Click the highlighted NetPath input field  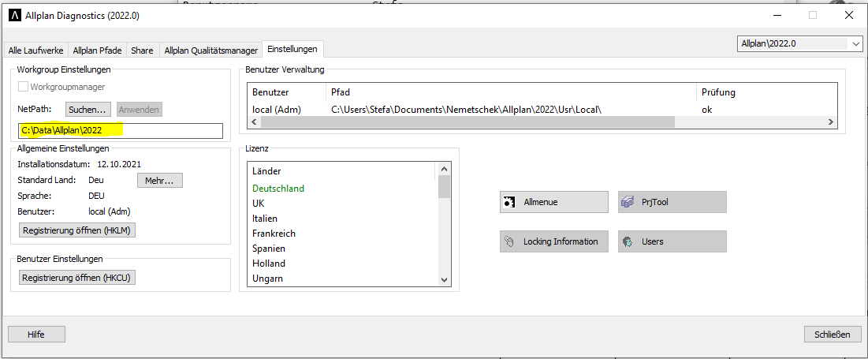(120, 130)
